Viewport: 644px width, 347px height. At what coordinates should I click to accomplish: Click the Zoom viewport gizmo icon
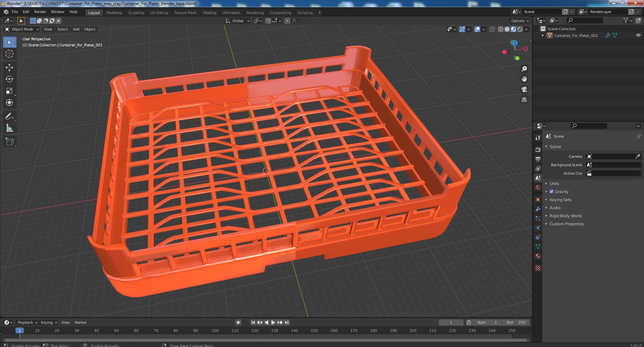[524, 69]
